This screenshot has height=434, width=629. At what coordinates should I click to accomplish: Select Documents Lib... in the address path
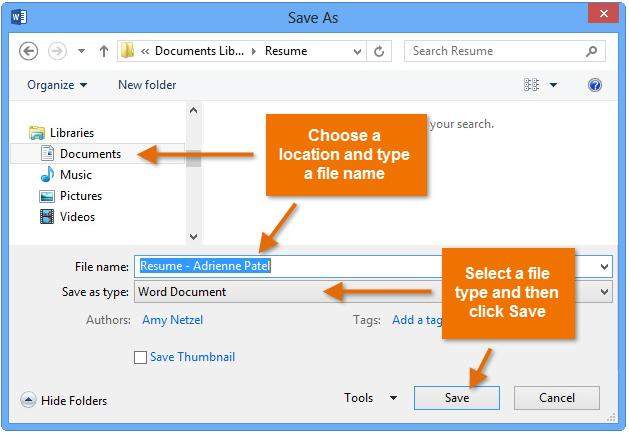tap(199, 51)
